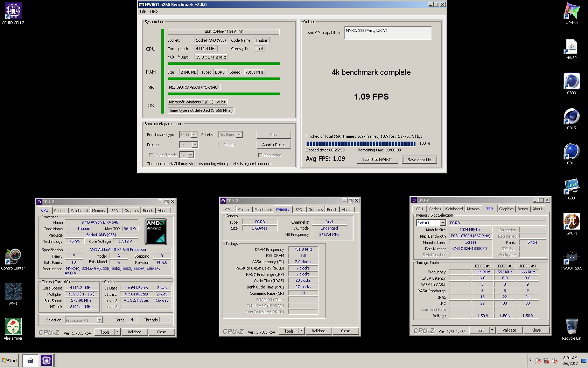588x368 pixels.
Task: Open the File menu in HWBOT x265
Action: 143,11
